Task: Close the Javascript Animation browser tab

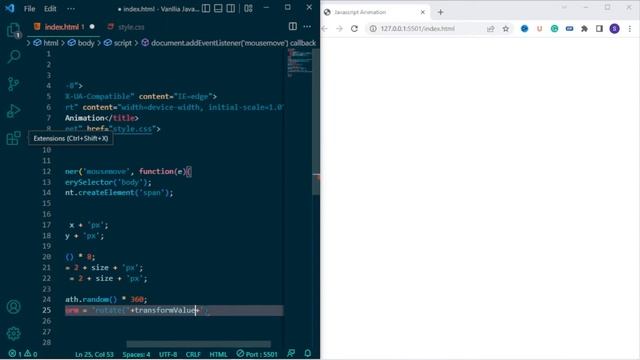Action: click(422, 12)
